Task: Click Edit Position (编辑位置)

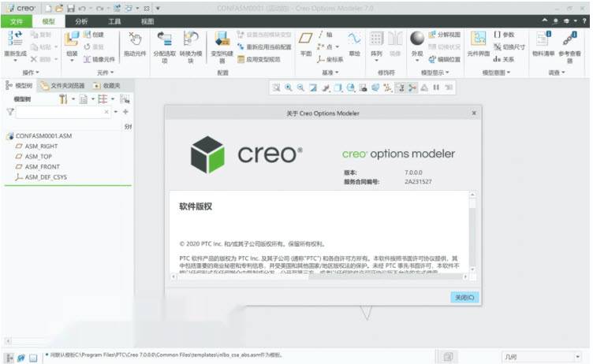Action: click(445, 59)
